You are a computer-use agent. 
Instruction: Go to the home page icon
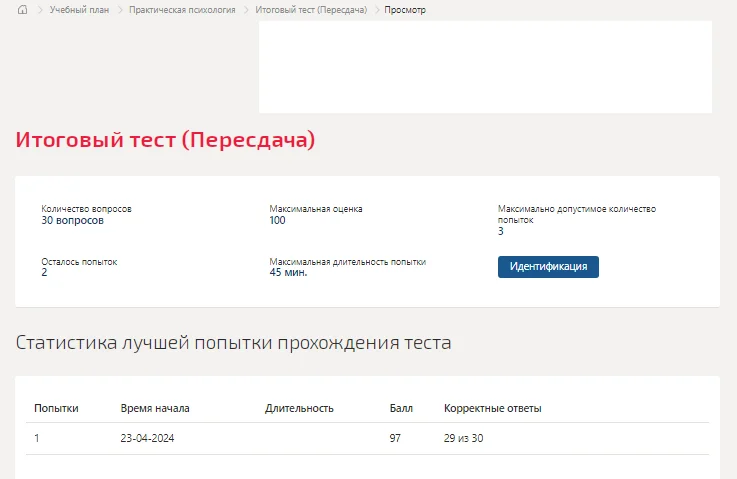pos(22,10)
